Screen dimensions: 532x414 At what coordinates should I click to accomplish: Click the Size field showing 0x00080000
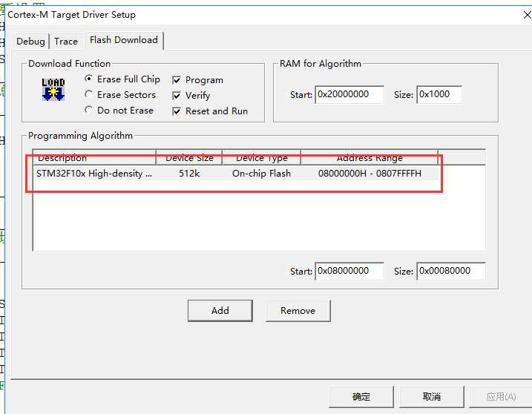451,271
